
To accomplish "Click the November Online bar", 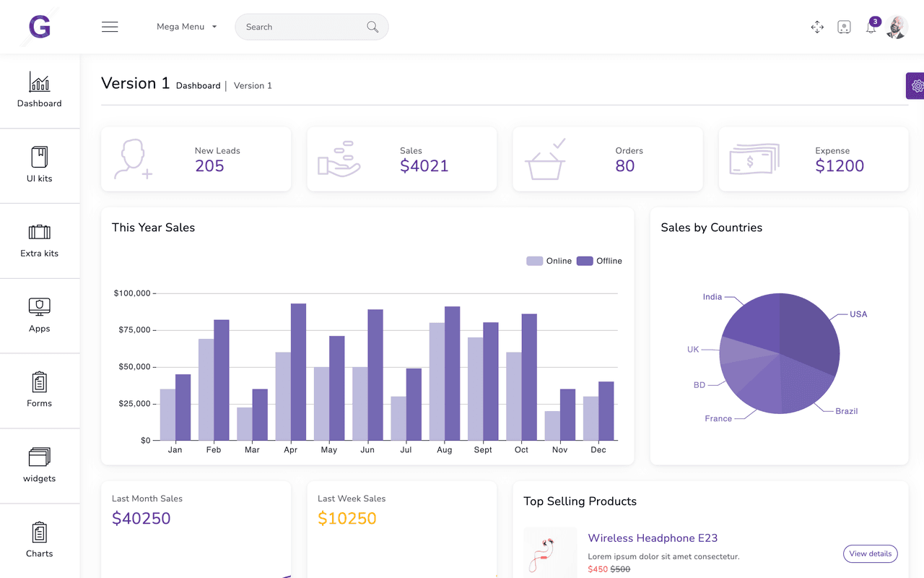I will [552, 426].
